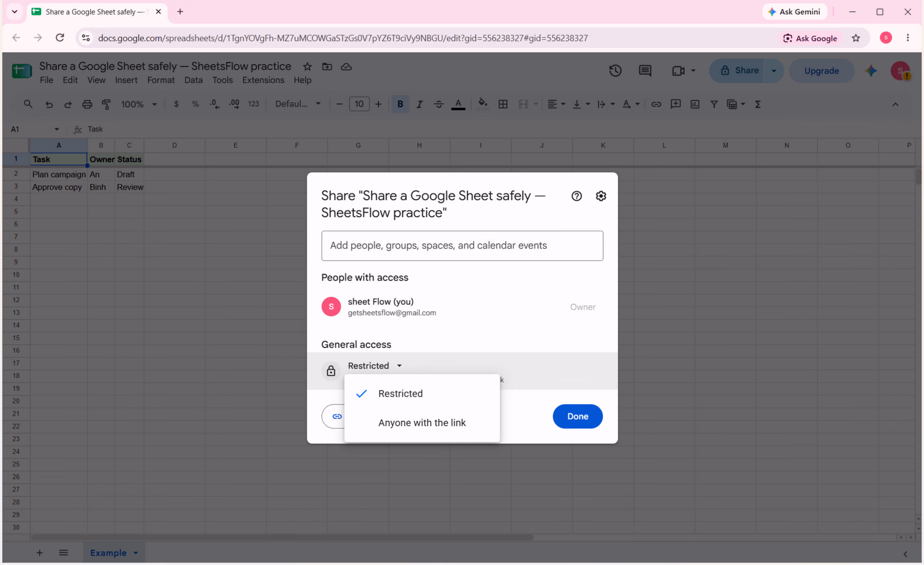Open the comments panel icon
The width and height of the screenshot is (924, 565).
(645, 71)
